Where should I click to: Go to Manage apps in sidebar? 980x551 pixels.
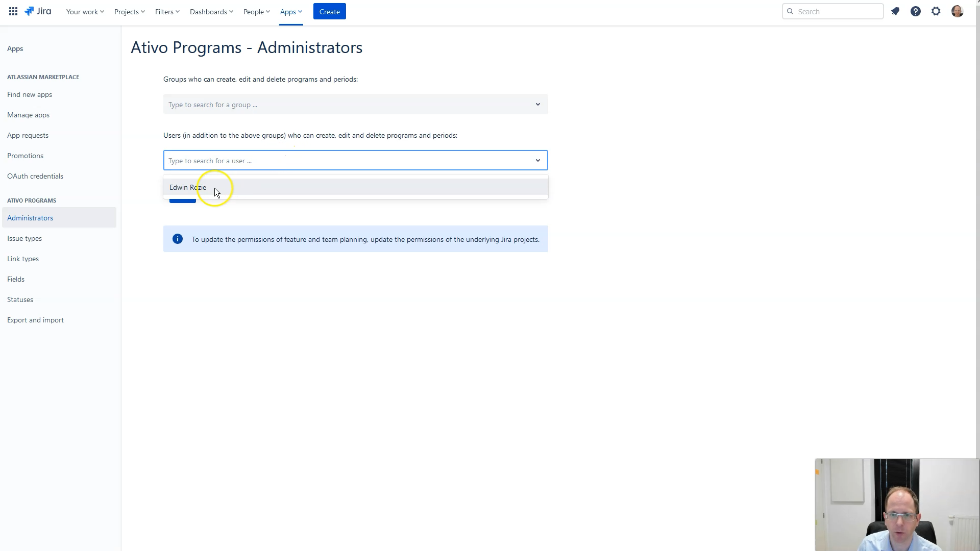click(28, 115)
